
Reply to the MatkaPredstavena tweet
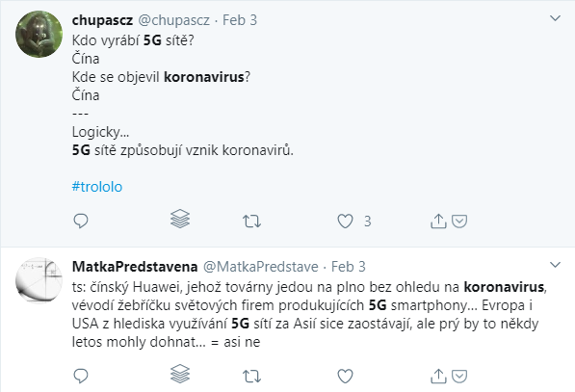pos(81,376)
